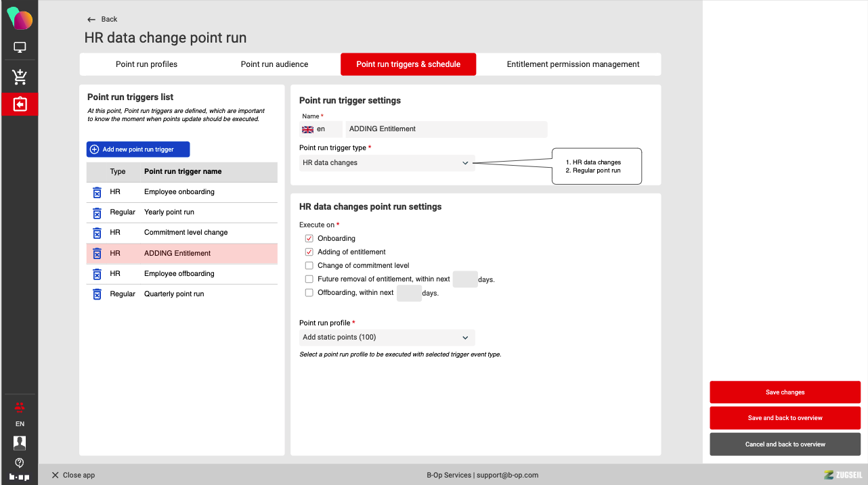Delete the Yearly point run trigger
Viewport: 868px width, 485px height.
click(97, 212)
